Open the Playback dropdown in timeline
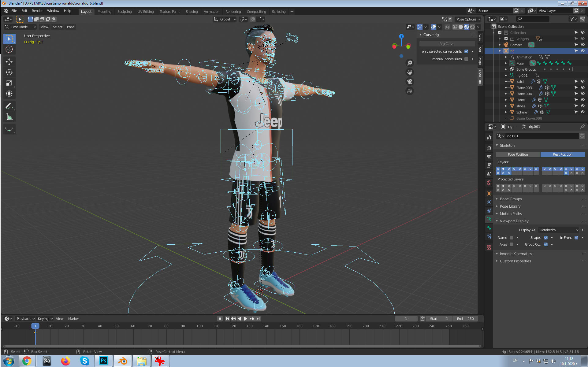The height and width of the screenshot is (367, 588). [25, 319]
